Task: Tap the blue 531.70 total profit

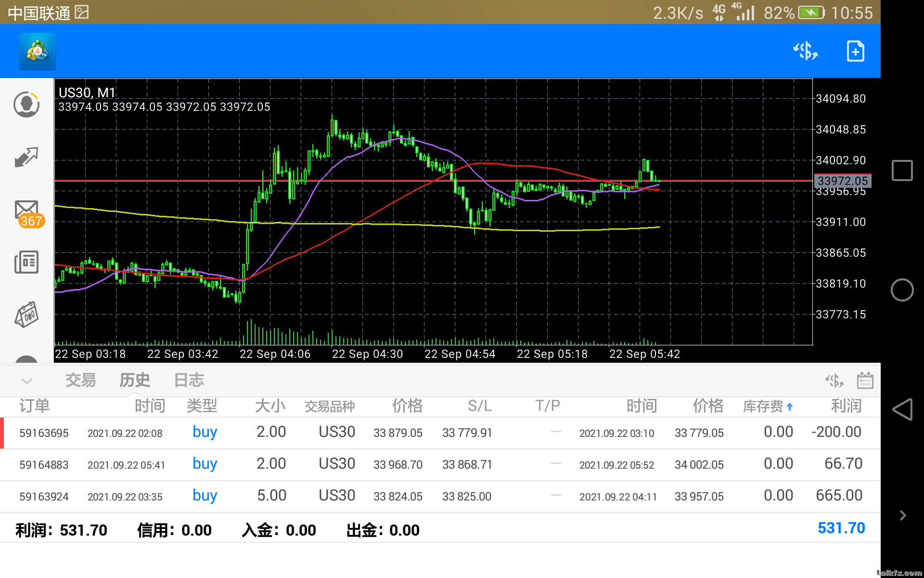Action: (x=841, y=528)
